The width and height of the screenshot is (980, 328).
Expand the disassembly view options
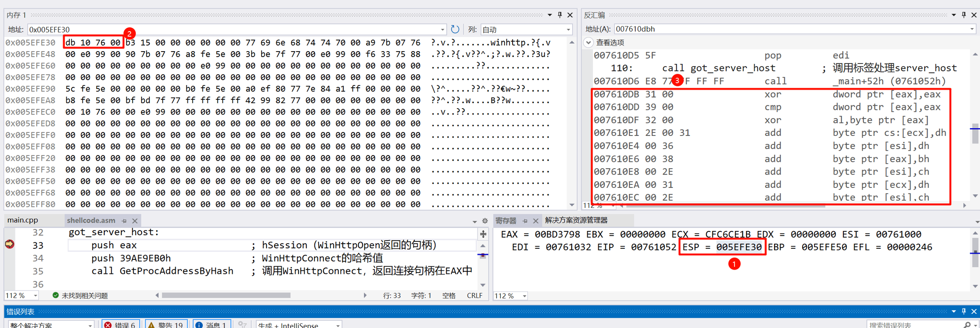tap(588, 43)
